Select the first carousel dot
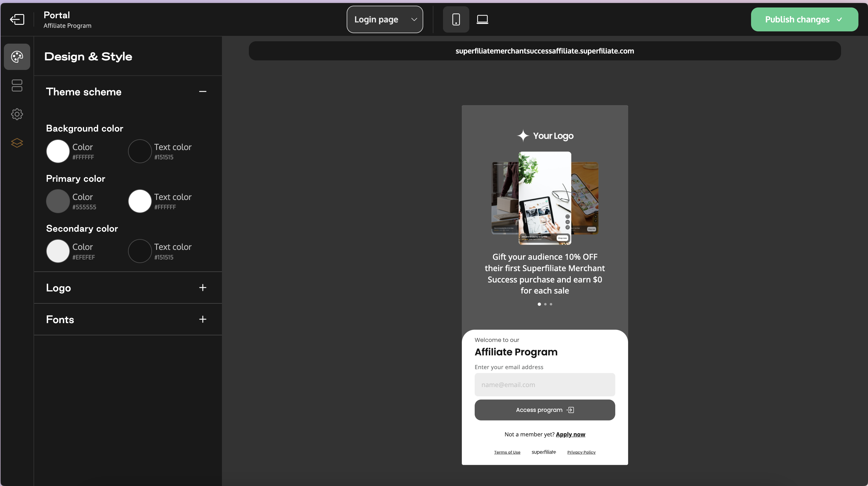The width and height of the screenshot is (868, 486). tap(539, 304)
